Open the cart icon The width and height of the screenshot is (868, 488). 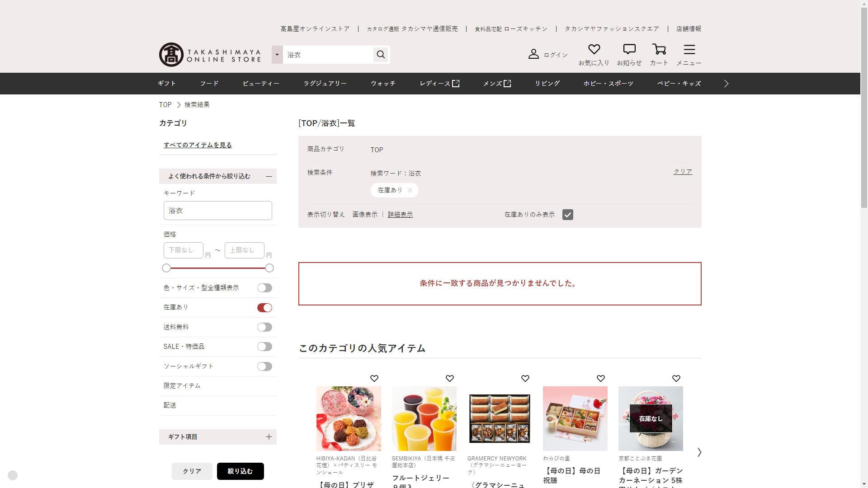pyautogui.click(x=659, y=50)
